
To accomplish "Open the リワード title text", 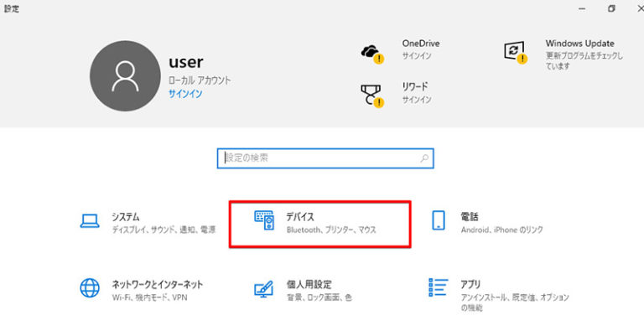I will (x=415, y=86).
